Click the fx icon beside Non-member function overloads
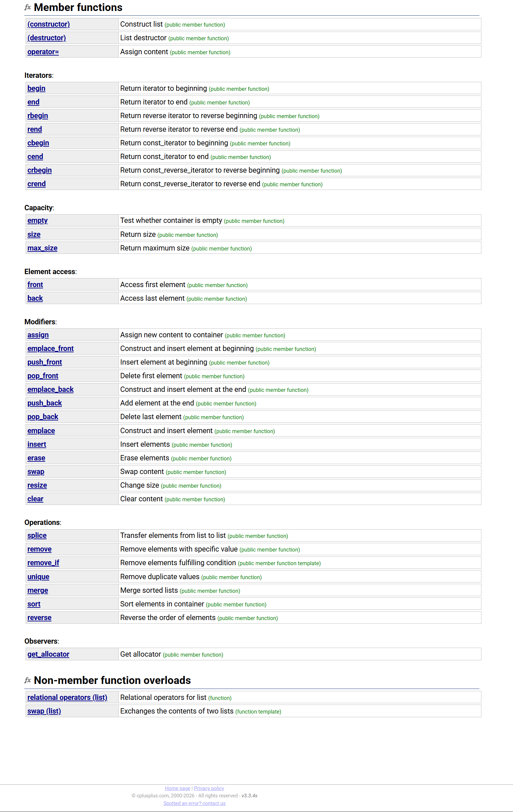513x812 pixels. pos(28,680)
